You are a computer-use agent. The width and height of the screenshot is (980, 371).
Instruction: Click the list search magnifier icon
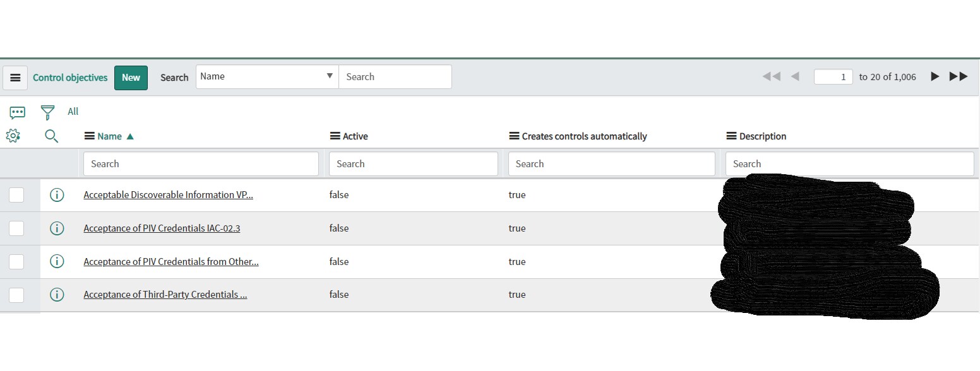(x=52, y=136)
